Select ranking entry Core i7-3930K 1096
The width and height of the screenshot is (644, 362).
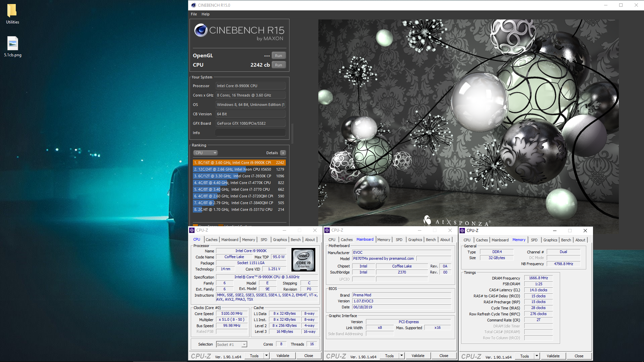click(239, 176)
